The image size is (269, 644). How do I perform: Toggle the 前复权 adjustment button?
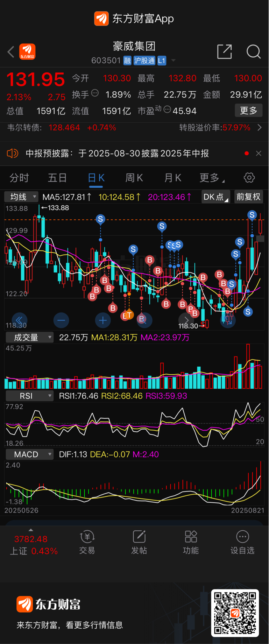pyautogui.click(x=248, y=197)
